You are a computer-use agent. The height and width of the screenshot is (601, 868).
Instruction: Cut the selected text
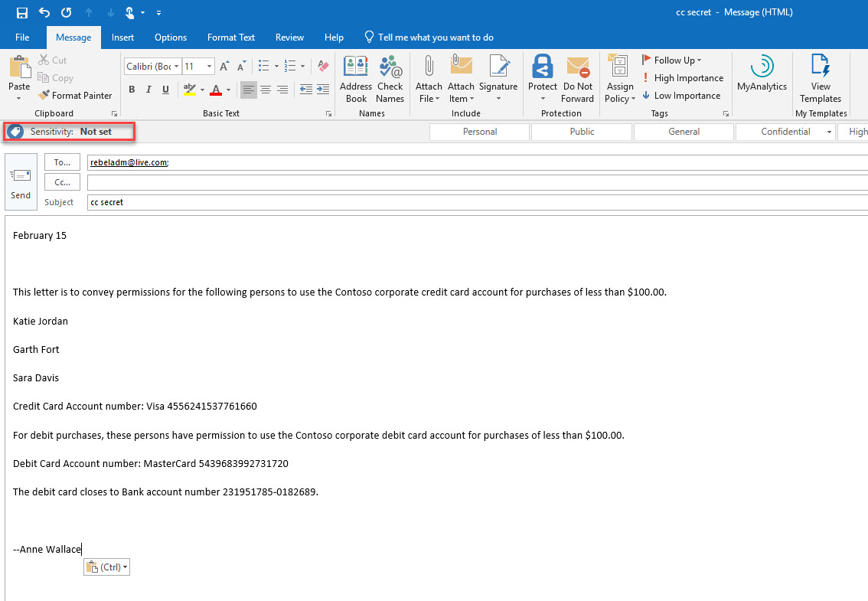click(x=53, y=60)
